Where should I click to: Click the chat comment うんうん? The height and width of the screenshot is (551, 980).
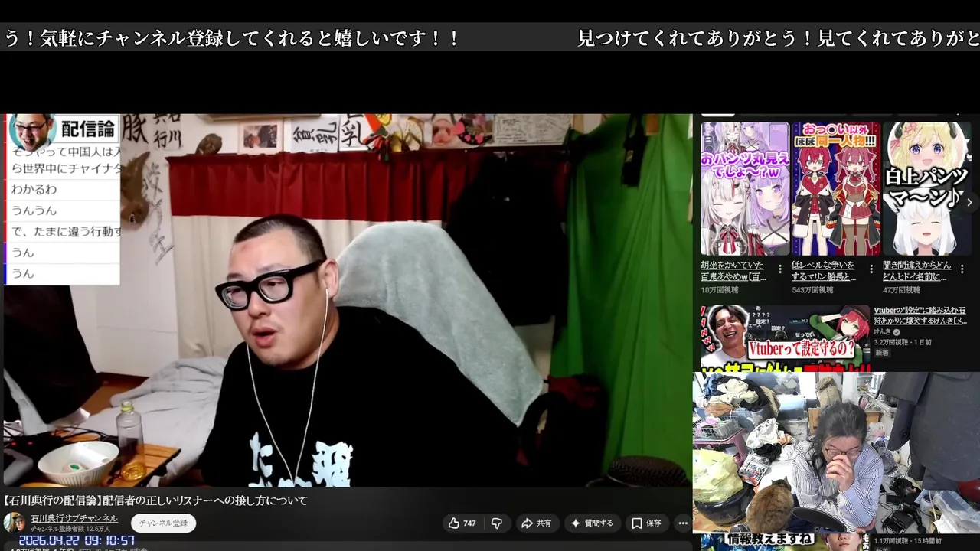pyautogui.click(x=34, y=210)
